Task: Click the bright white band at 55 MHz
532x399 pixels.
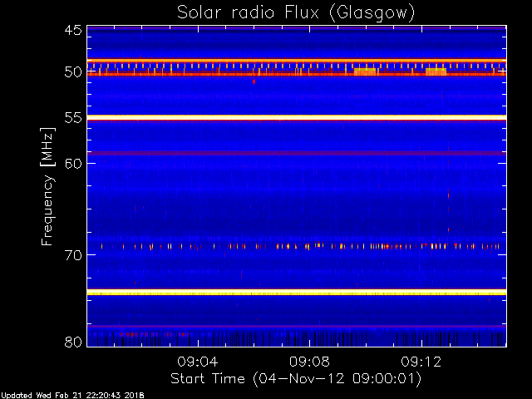Action: 297,117
